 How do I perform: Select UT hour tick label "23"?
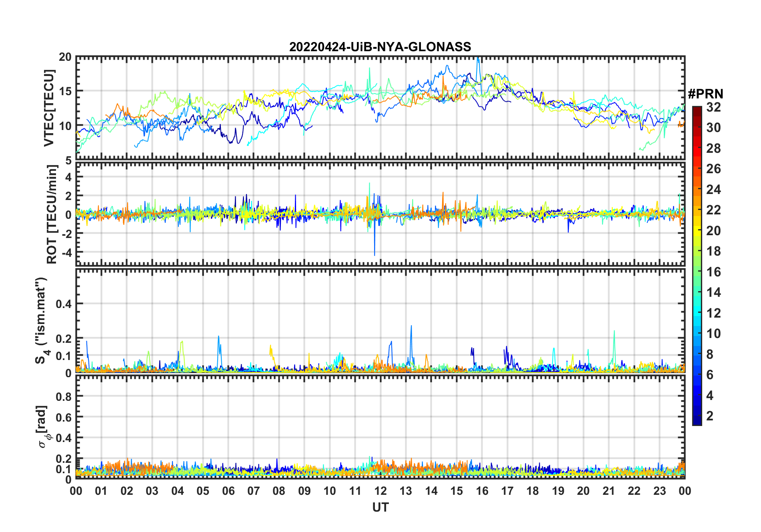pos(659,491)
